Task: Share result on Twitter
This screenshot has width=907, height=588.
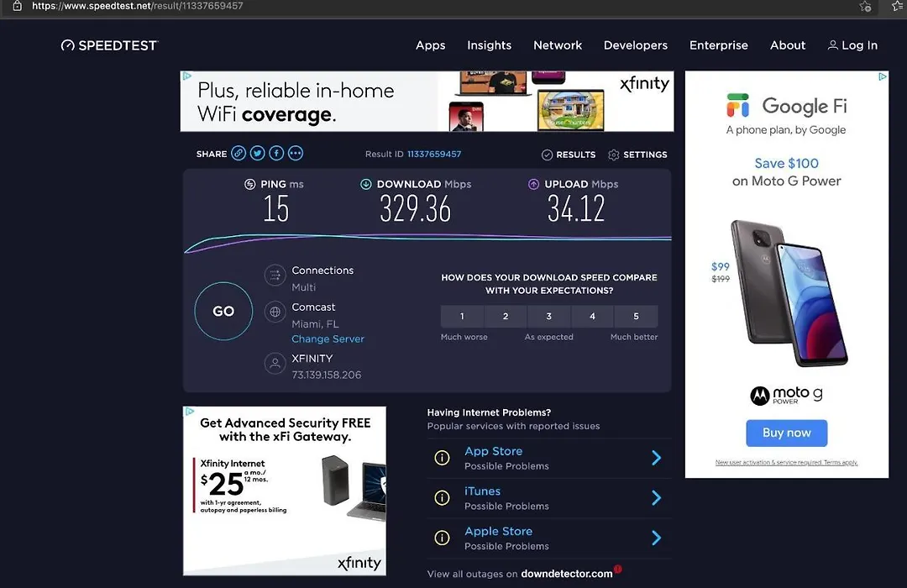Action: click(x=258, y=154)
